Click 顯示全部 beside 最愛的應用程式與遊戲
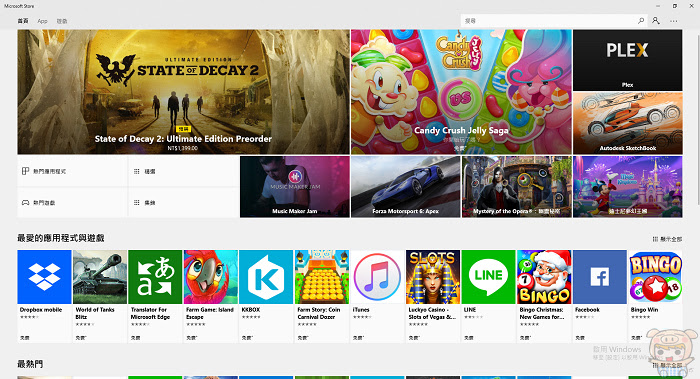This screenshot has width=700, height=379. point(667,239)
